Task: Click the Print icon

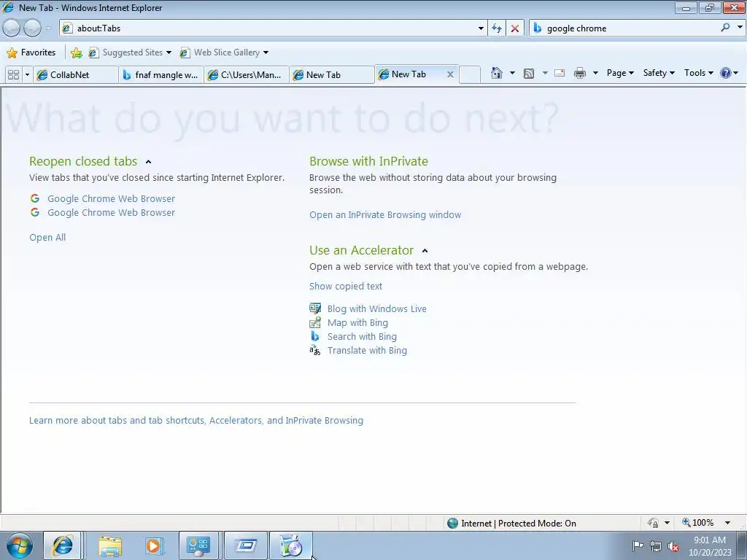Action: point(580,73)
